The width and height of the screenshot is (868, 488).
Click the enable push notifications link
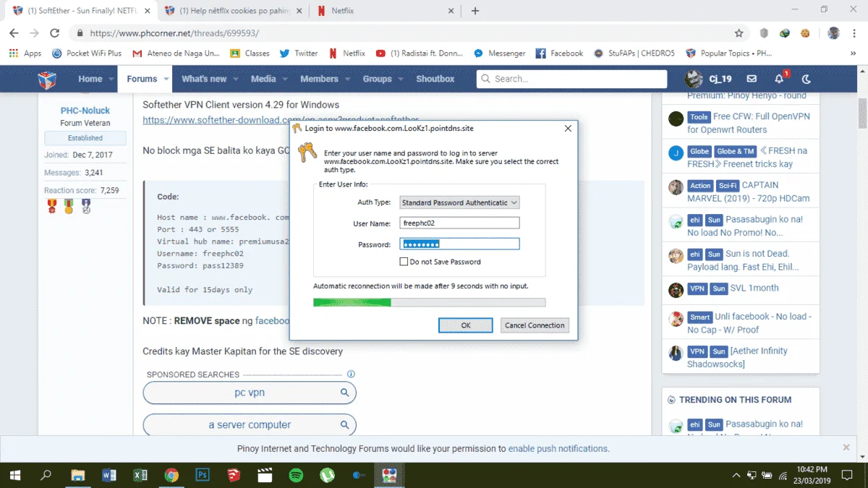[x=558, y=448]
